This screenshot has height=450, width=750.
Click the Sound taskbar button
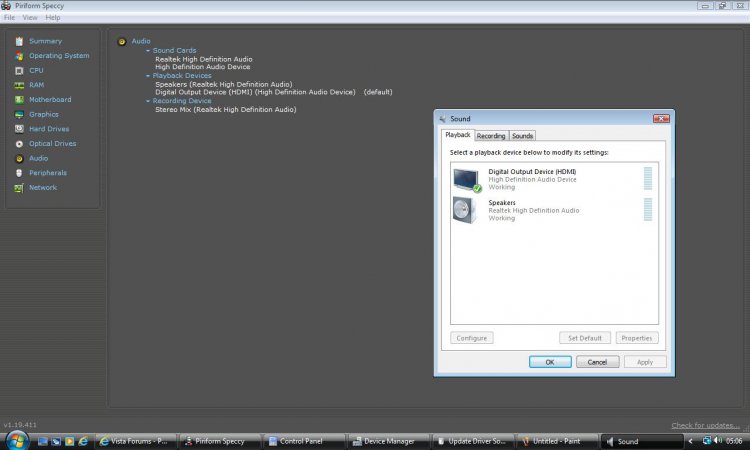coord(641,441)
